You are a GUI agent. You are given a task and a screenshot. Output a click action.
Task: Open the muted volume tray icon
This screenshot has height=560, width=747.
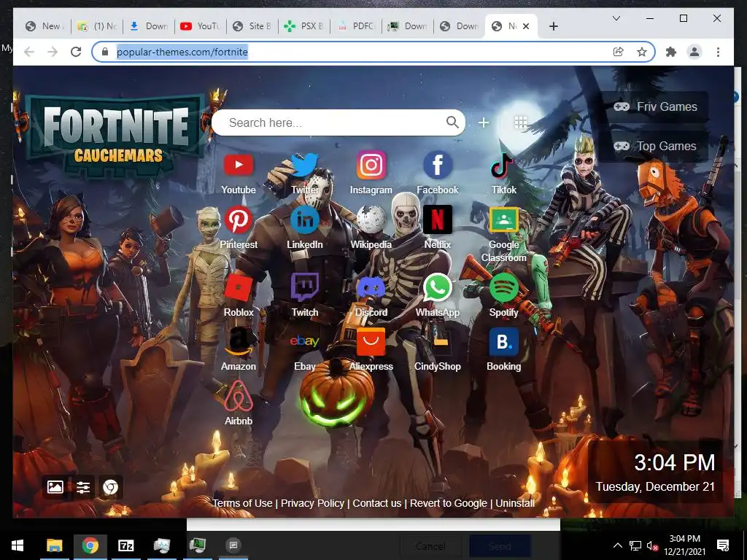pos(651,545)
